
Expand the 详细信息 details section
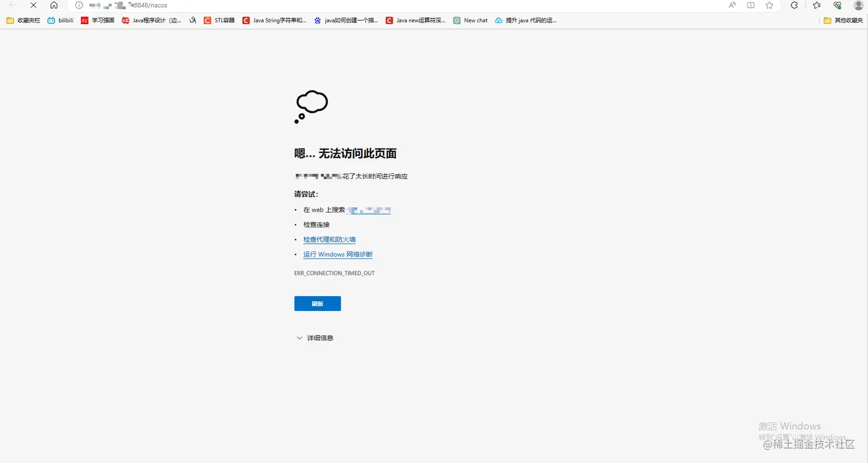[x=315, y=338]
